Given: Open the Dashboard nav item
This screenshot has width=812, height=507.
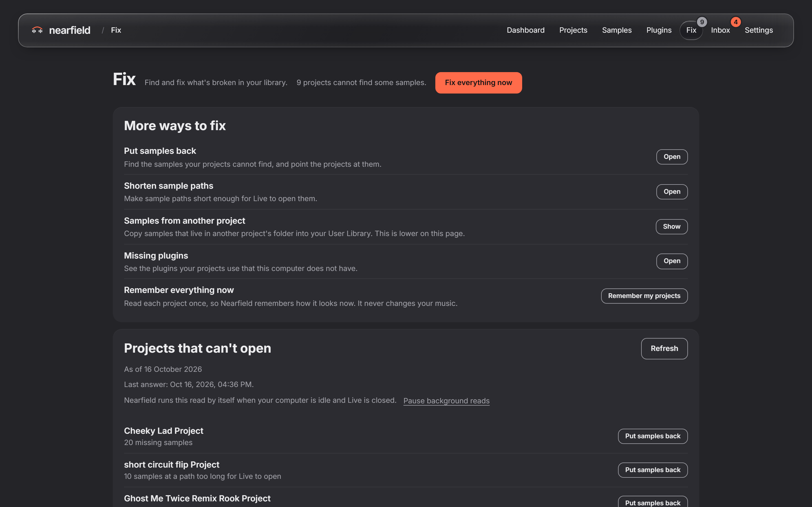Looking at the screenshot, I should click(x=526, y=30).
